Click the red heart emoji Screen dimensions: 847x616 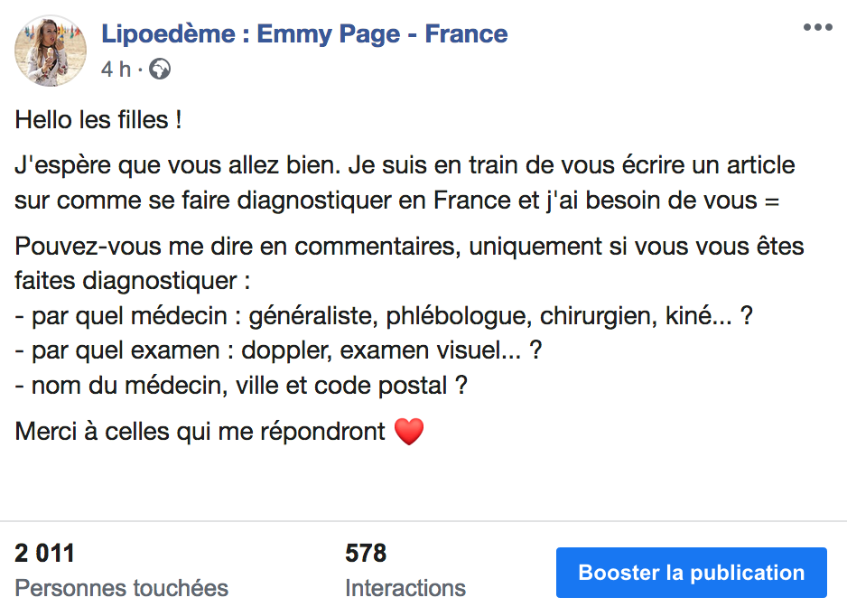coord(409,431)
